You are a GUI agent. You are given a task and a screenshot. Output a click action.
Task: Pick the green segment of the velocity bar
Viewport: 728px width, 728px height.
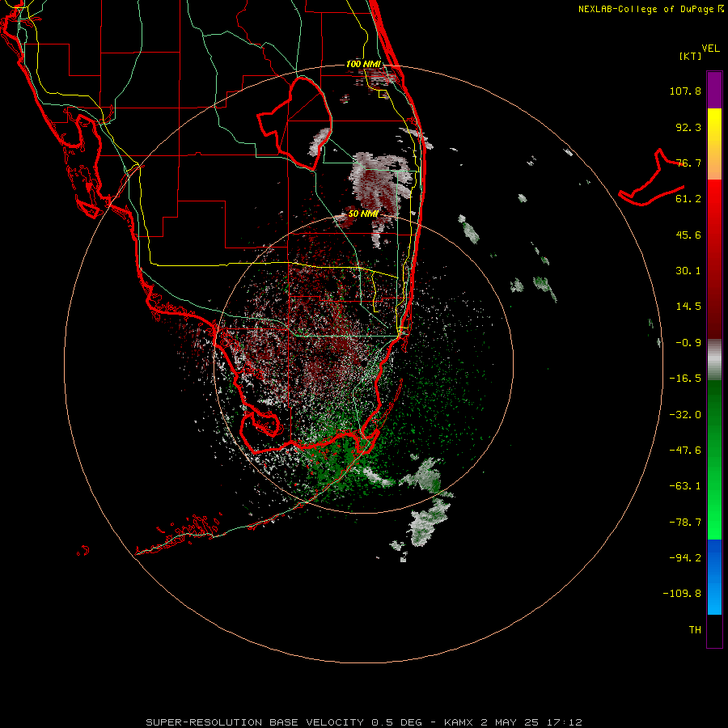click(x=714, y=459)
